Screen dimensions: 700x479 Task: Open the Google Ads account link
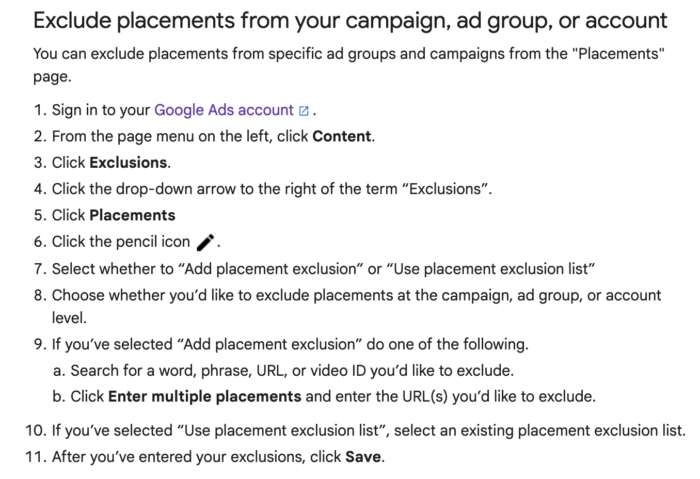[224, 110]
